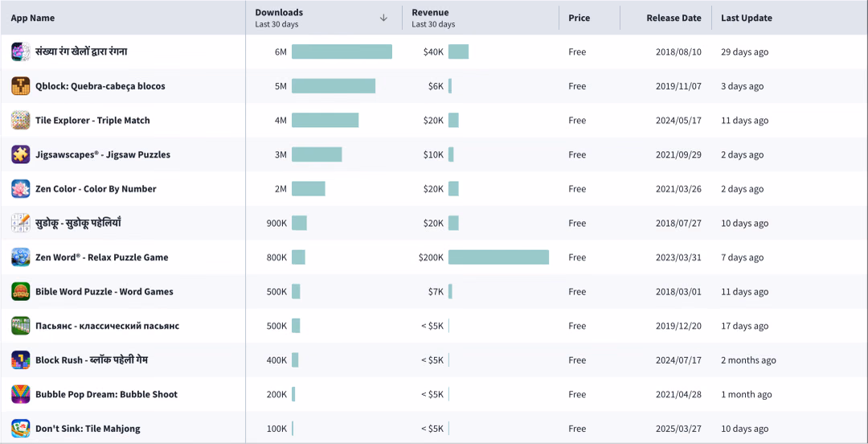
Task: Sort by the Release Date column header
Action: pyautogui.click(x=674, y=18)
